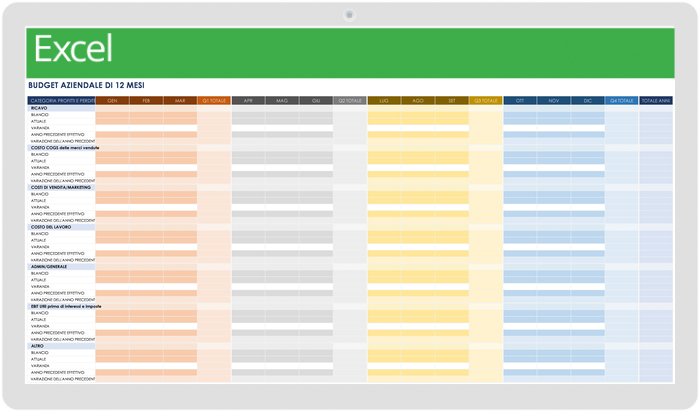Select BILANCIO label under COSTI DI VENDITA/MARKETING
This screenshot has width=700, height=412.
39,194
